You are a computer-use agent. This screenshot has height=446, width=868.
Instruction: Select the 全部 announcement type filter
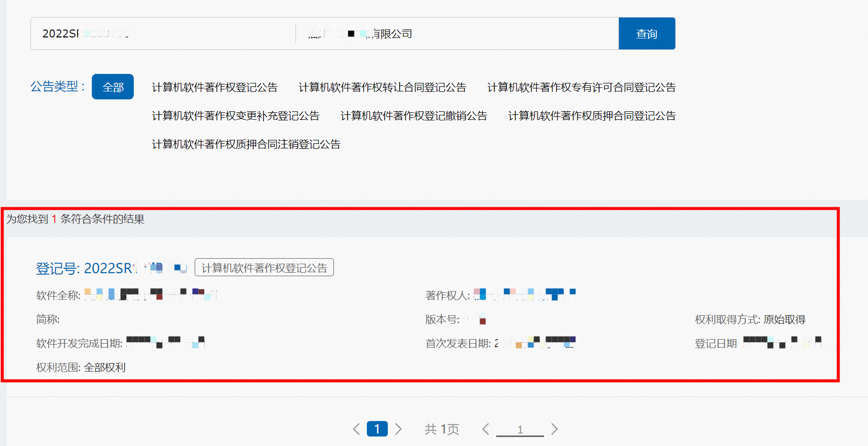(113, 87)
